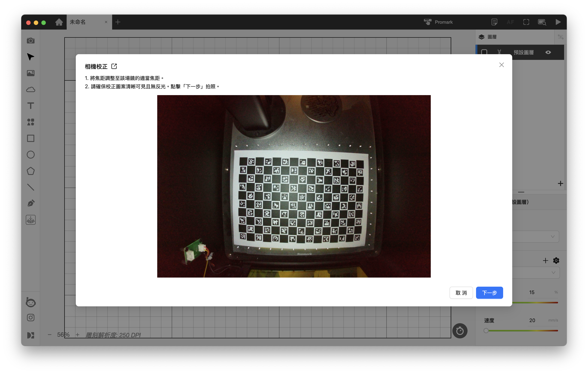This screenshot has height=374, width=588.
Task: Select the Rectangle tool
Action: pos(30,138)
